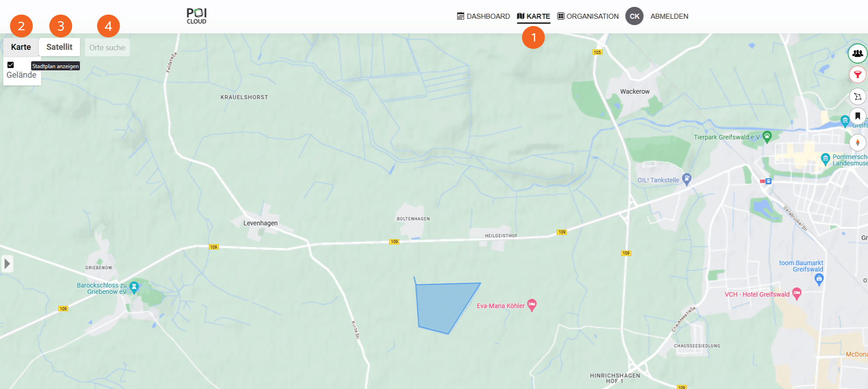This screenshot has width=868, height=389.
Task: Click the VCH - Hotel Greifswald pin
Action: [x=797, y=293]
